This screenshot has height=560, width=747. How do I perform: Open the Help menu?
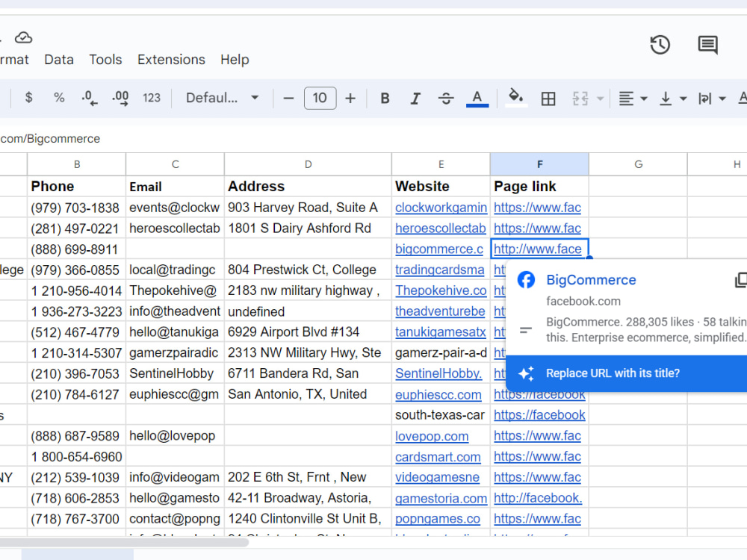click(235, 60)
